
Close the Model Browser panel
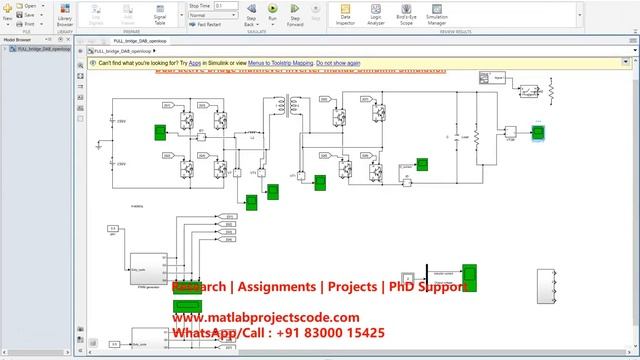[x=68, y=40]
